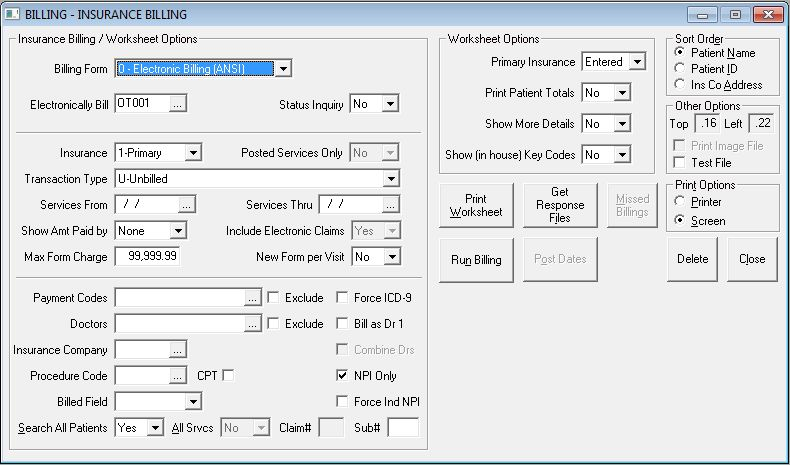Image resolution: width=790 pixels, height=465 pixels.
Task: Open Show (in house) Key Codes dropdown
Action: pyautogui.click(x=622, y=155)
